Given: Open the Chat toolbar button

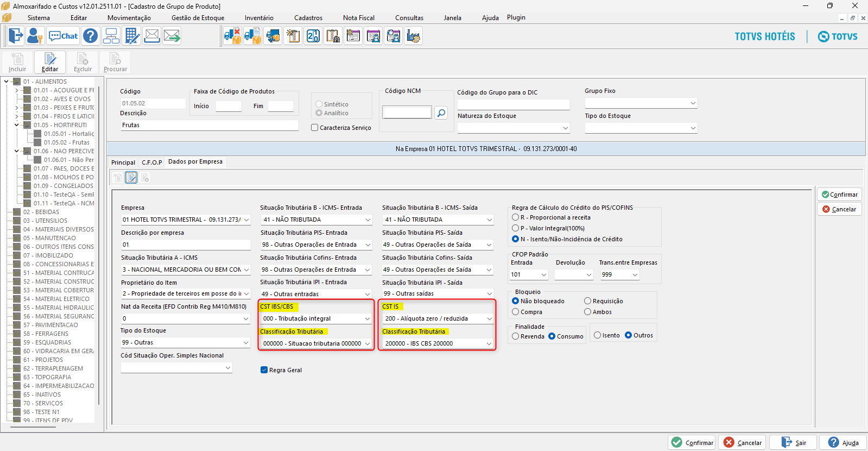Looking at the screenshot, I should (63, 36).
